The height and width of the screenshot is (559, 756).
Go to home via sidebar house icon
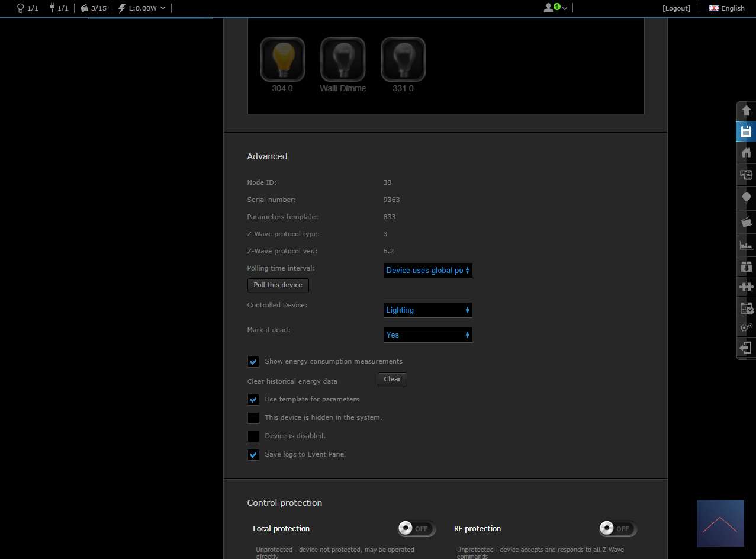pyautogui.click(x=746, y=153)
